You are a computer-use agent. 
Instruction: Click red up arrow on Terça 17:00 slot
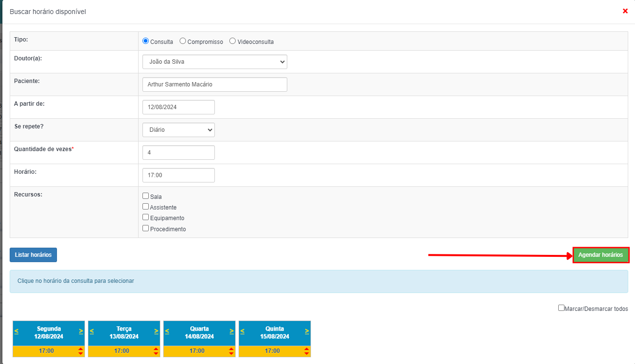(156, 349)
